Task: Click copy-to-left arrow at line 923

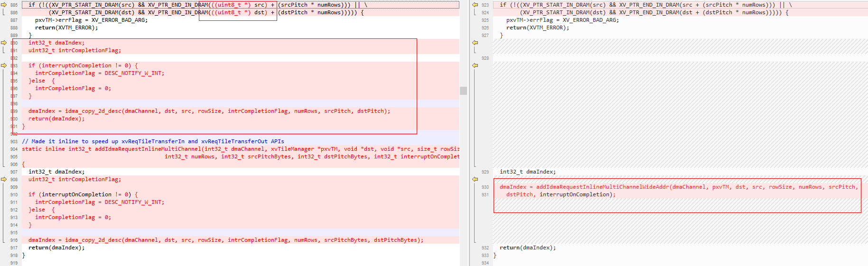Action: click(x=475, y=5)
